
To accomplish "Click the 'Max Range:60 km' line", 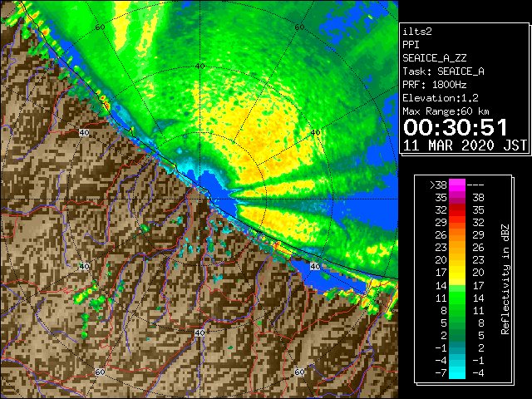I will 446,111.
